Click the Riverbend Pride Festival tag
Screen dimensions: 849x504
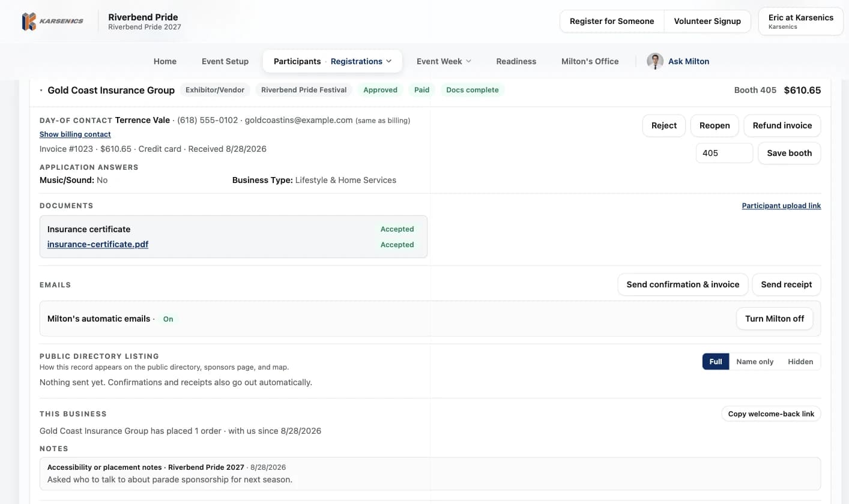(x=304, y=90)
